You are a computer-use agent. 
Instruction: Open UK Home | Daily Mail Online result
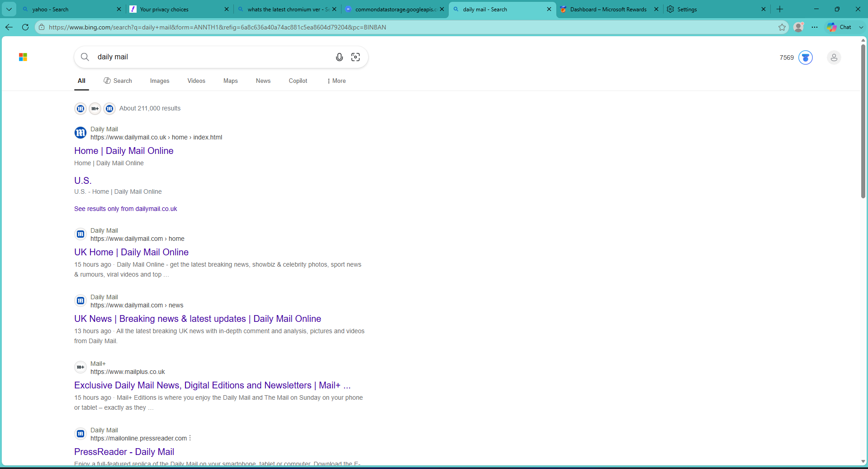[x=132, y=252]
